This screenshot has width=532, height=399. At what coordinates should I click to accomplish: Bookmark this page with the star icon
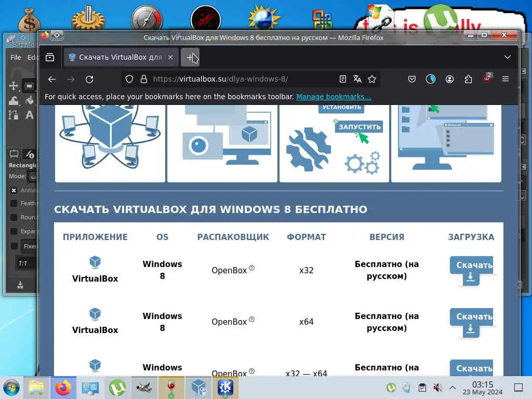click(x=372, y=79)
